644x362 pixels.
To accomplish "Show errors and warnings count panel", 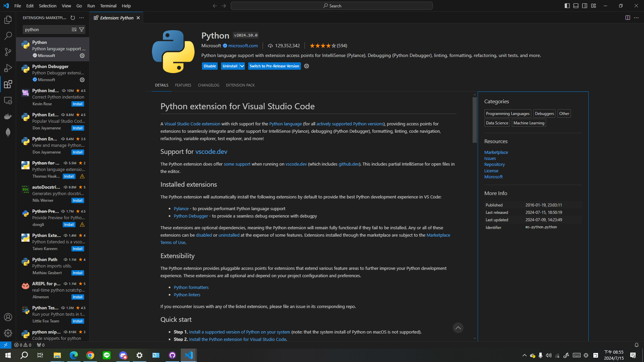I will click(23, 345).
